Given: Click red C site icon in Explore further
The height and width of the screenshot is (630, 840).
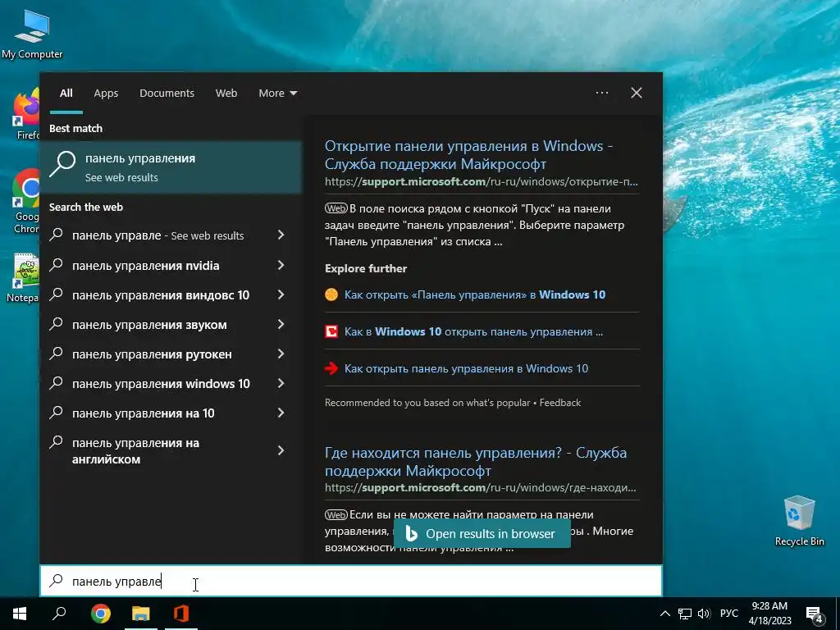Looking at the screenshot, I should [x=331, y=331].
